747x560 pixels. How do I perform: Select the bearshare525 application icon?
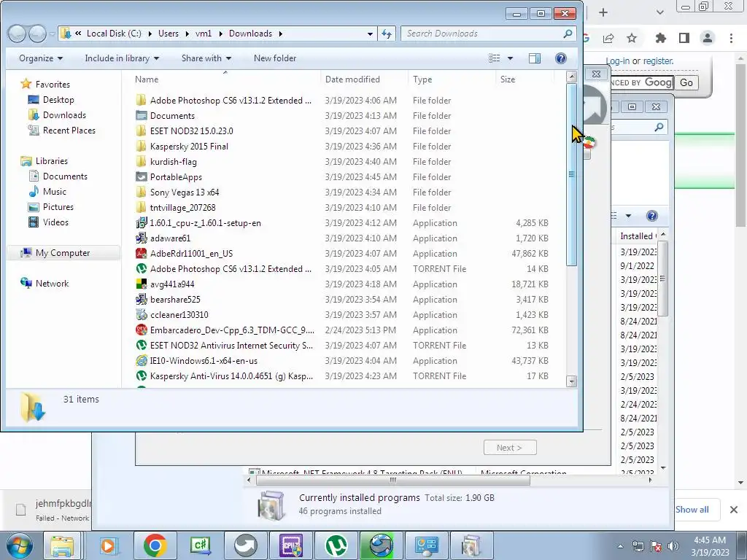(141, 300)
